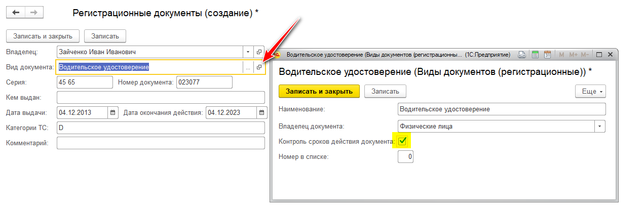Open the calendar icon in dialog title bar
This screenshot has height=209, width=644.
tap(547, 55)
